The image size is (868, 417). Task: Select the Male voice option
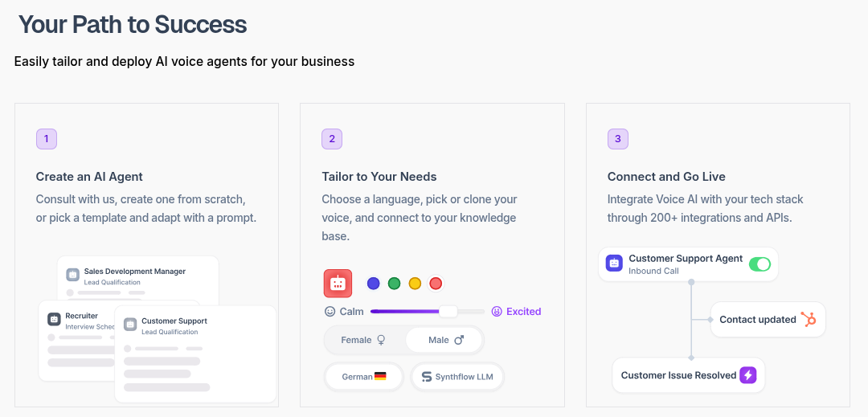click(445, 340)
